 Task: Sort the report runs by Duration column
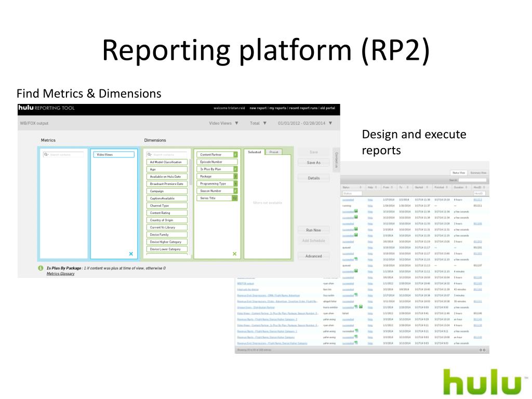pyautogui.click(x=461, y=187)
